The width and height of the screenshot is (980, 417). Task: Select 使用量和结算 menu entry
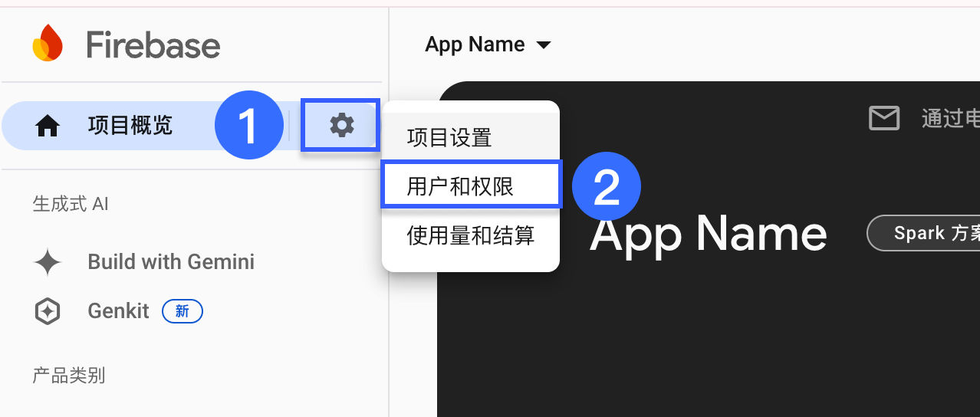[x=471, y=235]
